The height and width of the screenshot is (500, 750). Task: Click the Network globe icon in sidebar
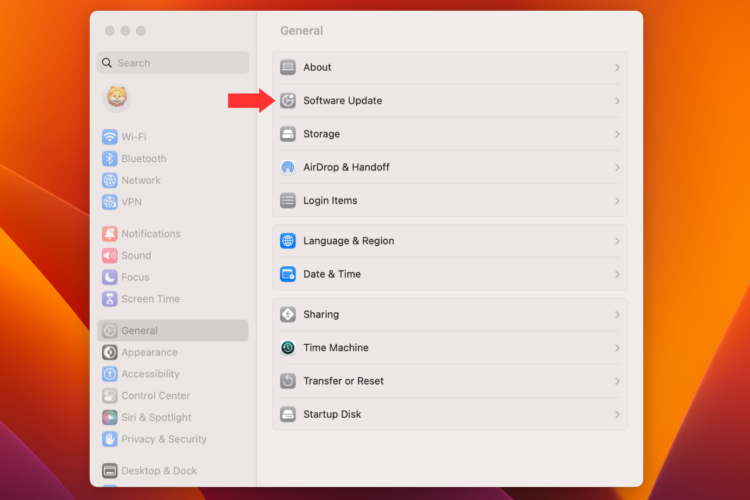[110, 180]
